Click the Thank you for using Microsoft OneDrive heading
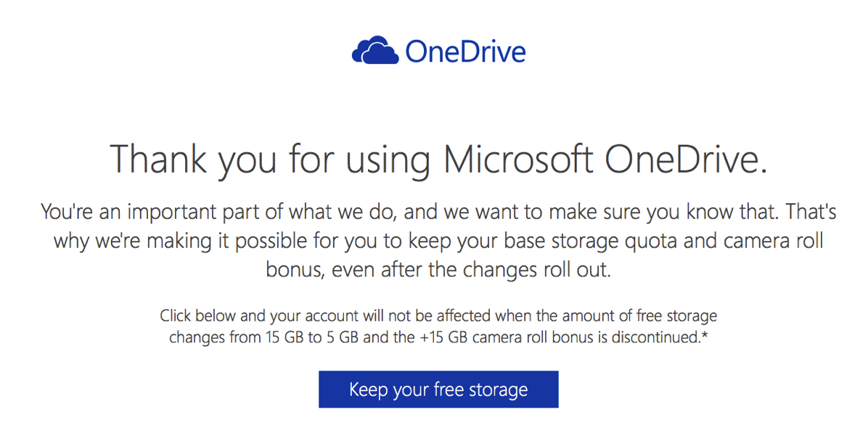The width and height of the screenshot is (868, 441). (x=438, y=160)
